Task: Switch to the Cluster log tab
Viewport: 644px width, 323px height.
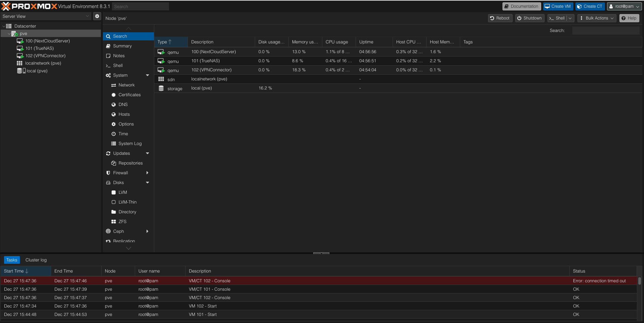Action: pyautogui.click(x=36, y=260)
